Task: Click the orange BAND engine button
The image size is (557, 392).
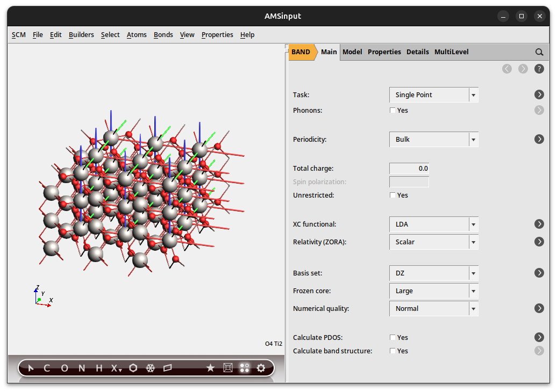Action: tap(301, 52)
